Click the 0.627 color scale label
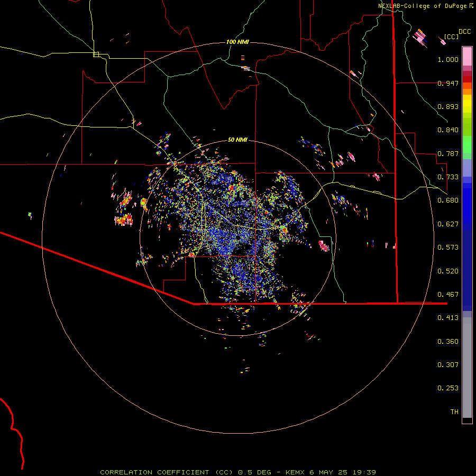 (448, 224)
